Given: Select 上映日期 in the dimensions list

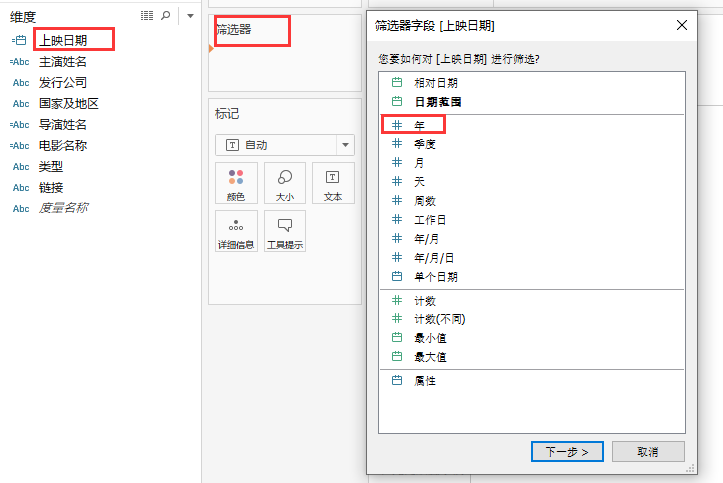Looking at the screenshot, I should 63,41.
